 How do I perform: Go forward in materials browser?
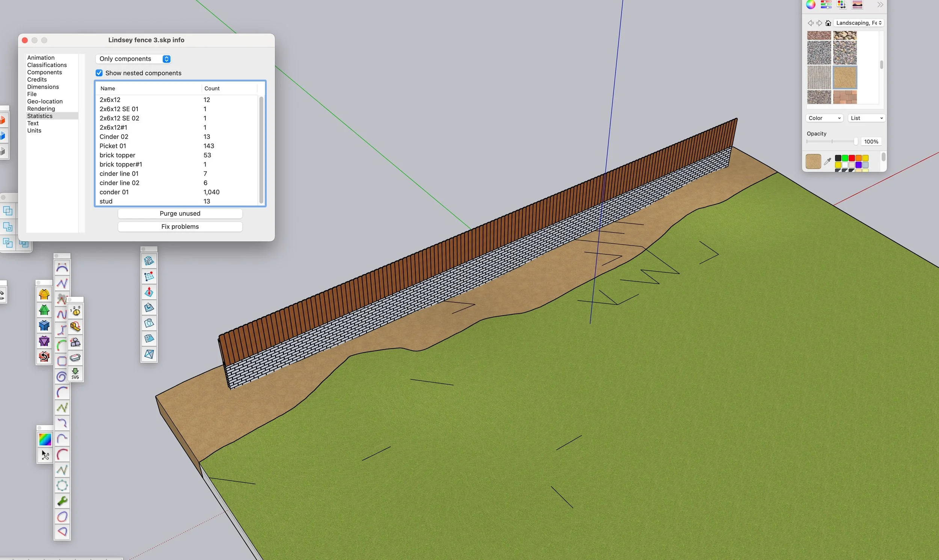click(819, 23)
